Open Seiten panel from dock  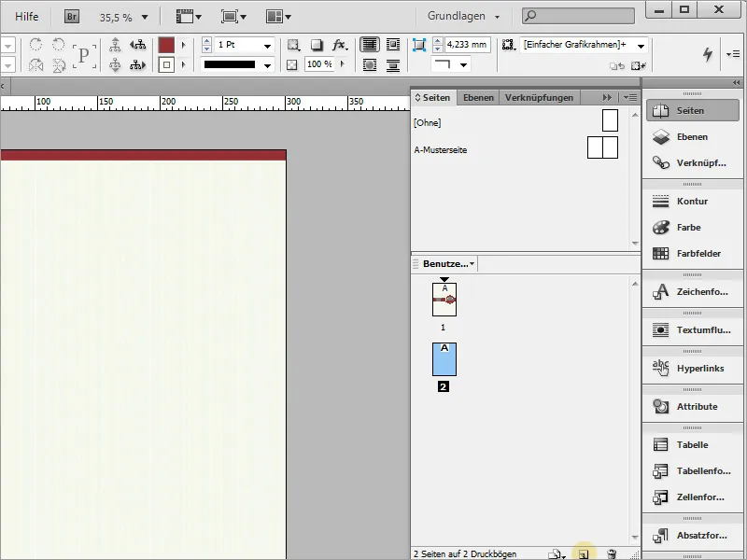pos(692,110)
